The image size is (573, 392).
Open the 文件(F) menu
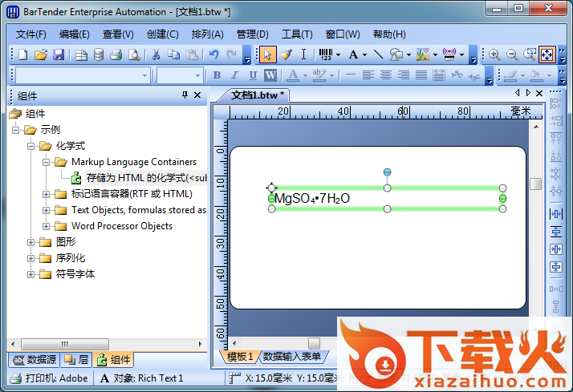point(31,34)
